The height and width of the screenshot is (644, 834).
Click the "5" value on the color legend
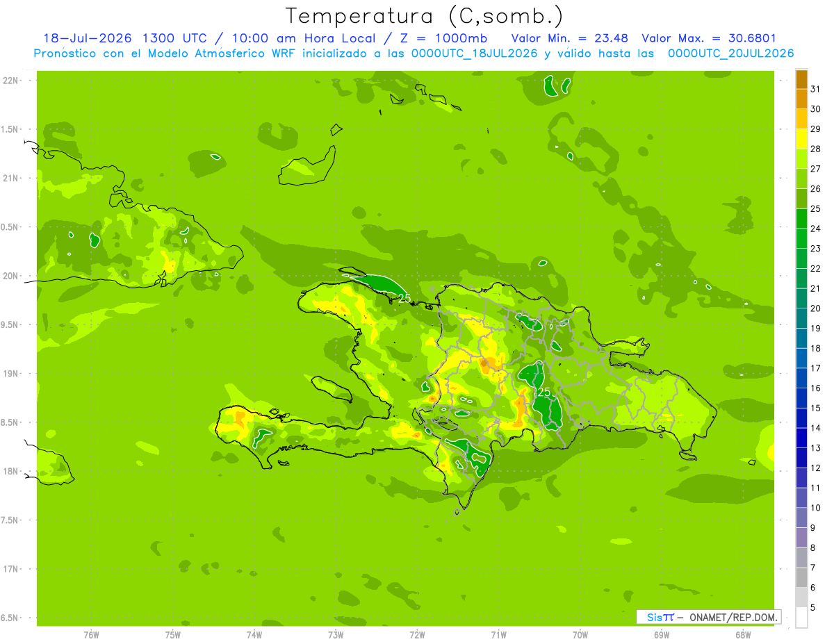pyautogui.click(x=812, y=608)
